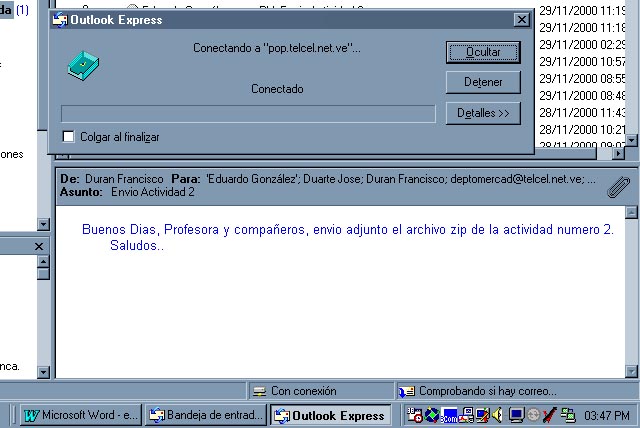The width and height of the screenshot is (640, 428).
Task: Click the preview pane's scroll down arrow
Action: tap(631, 372)
